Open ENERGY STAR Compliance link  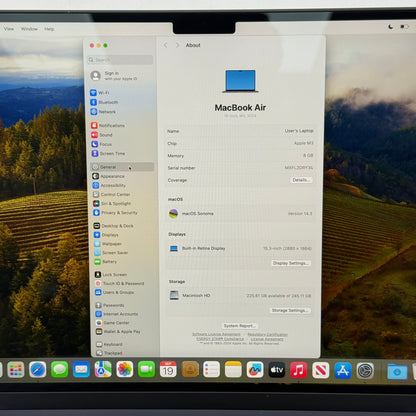220,339
